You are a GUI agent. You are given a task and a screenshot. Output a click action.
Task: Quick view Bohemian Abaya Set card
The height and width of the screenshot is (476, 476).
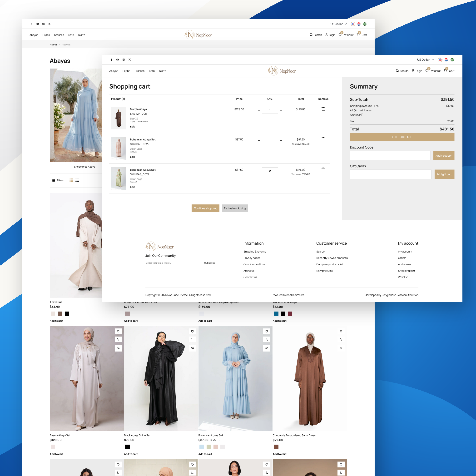(267, 348)
